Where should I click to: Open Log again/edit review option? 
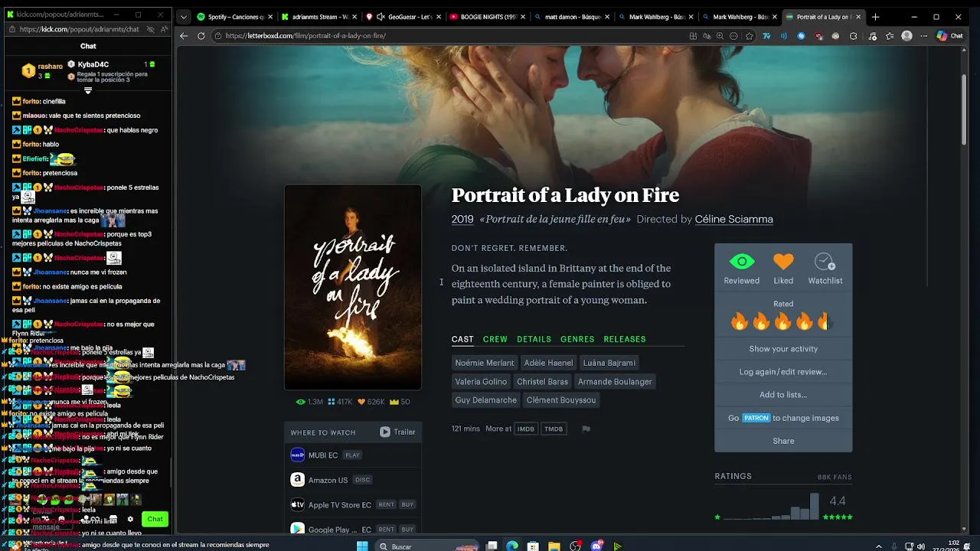pyautogui.click(x=783, y=372)
